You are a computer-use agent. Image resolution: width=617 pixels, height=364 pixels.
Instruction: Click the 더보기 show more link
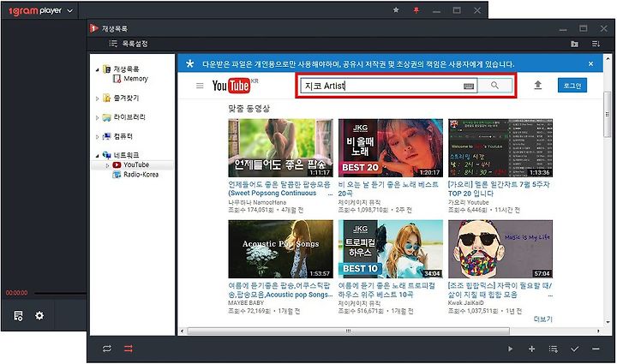543,319
